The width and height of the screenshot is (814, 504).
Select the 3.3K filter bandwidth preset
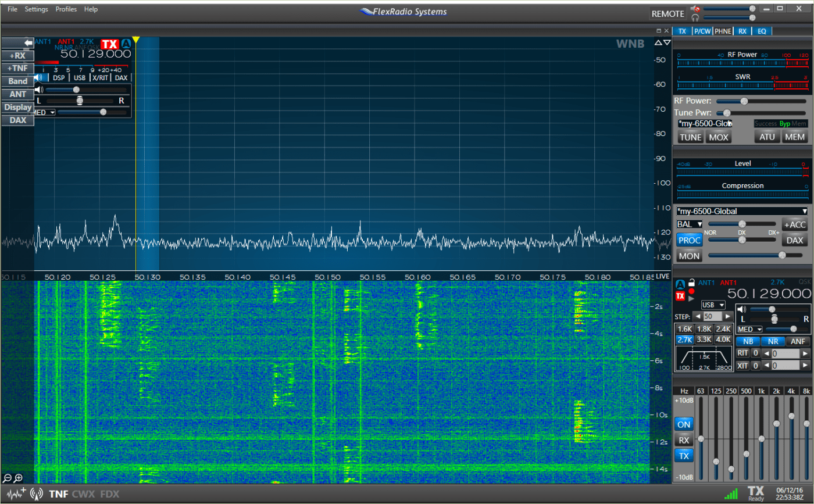point(704,339)
